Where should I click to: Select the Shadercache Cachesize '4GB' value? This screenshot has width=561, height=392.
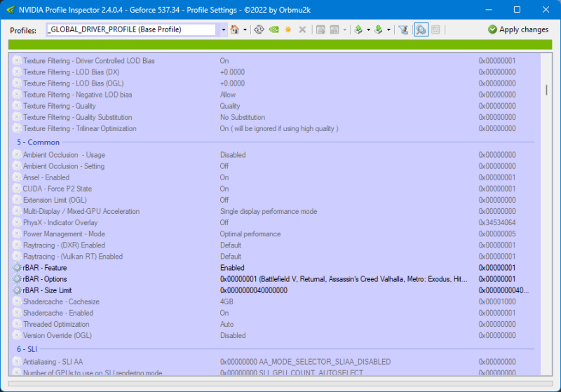point(227,302)
